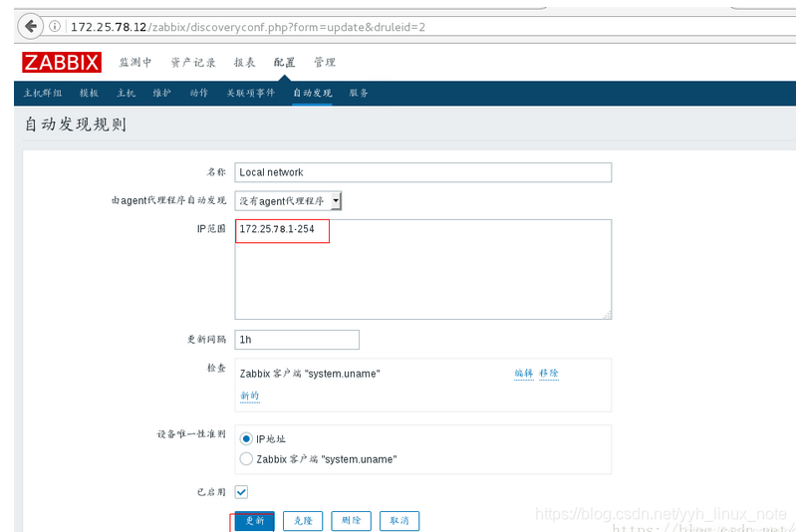
Task: Click 编辑 link for system.uname check
Action: [x=524, y=374]
